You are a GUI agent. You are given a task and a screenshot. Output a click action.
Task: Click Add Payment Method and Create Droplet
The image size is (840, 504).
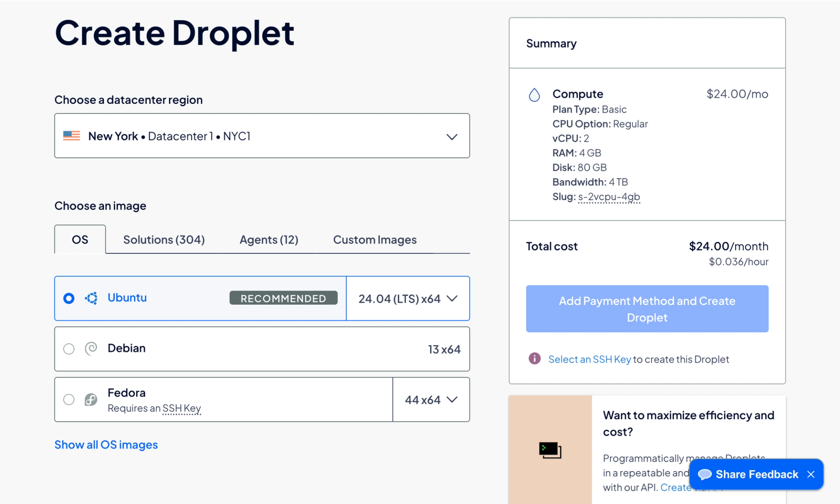(x=647, y=309)
